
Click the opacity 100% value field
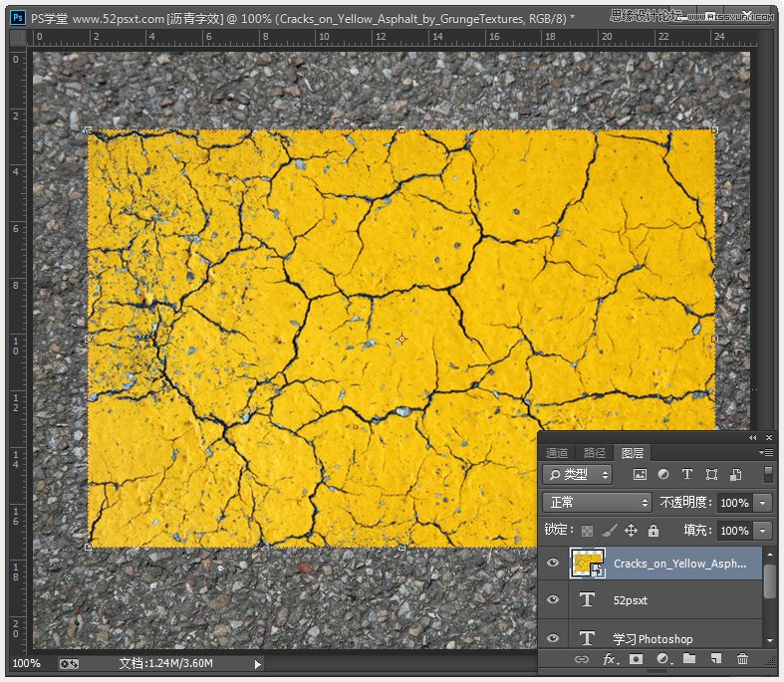(735, 503)
